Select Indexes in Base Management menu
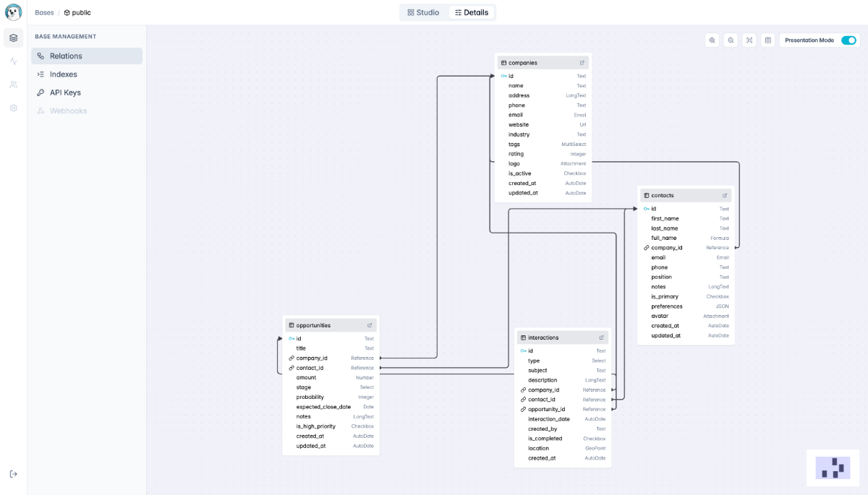 point(64,74)
